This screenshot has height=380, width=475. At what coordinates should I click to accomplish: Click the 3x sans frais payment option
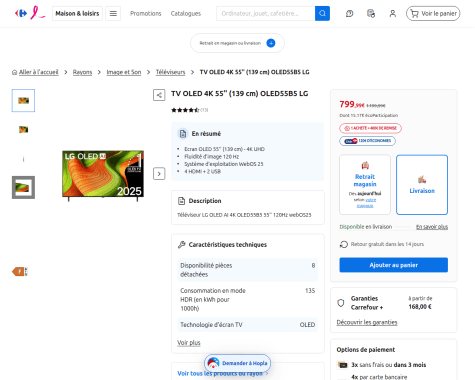389,365
